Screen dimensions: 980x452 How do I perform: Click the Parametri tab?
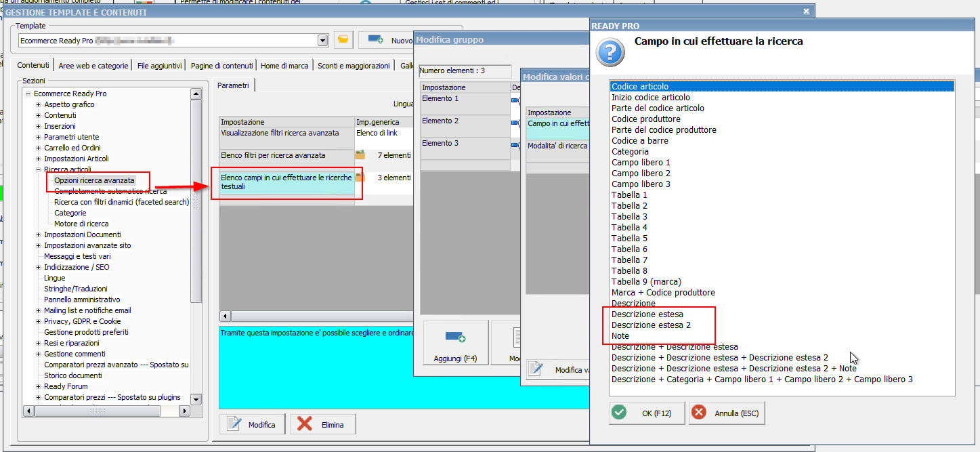click(234, 85)
